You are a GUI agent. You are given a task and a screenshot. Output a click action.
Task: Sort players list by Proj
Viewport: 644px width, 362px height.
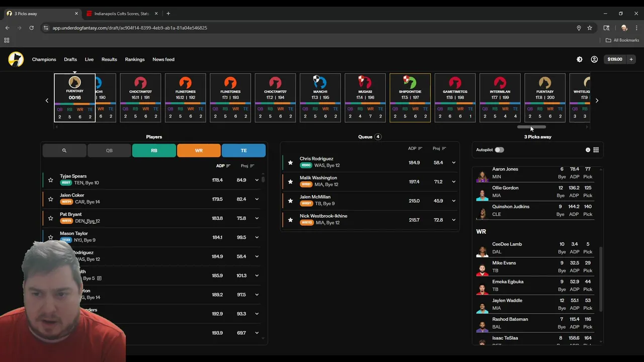(248, 166)
